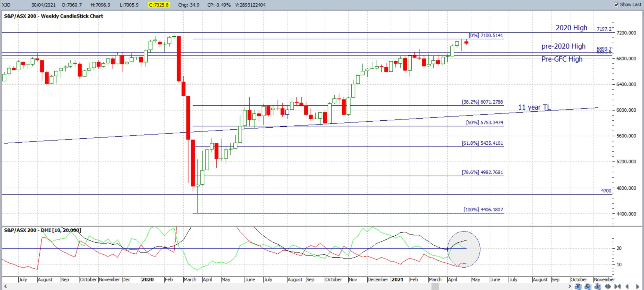Viewport: 644px width, 290px height.
Task: Click the Pre-GFC High annotation label
Action: click(x=562, y=59)
